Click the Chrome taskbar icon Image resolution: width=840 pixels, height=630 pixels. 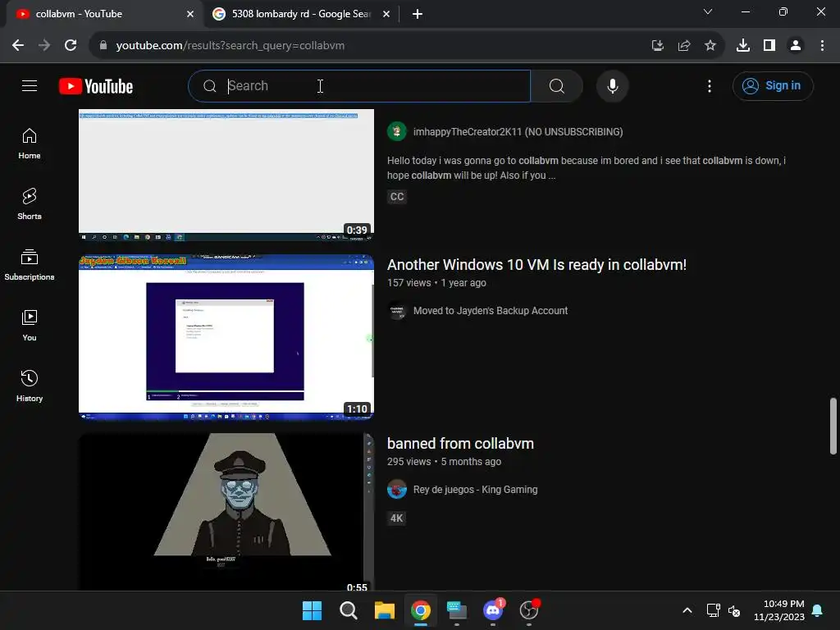[x=421, y=610]
